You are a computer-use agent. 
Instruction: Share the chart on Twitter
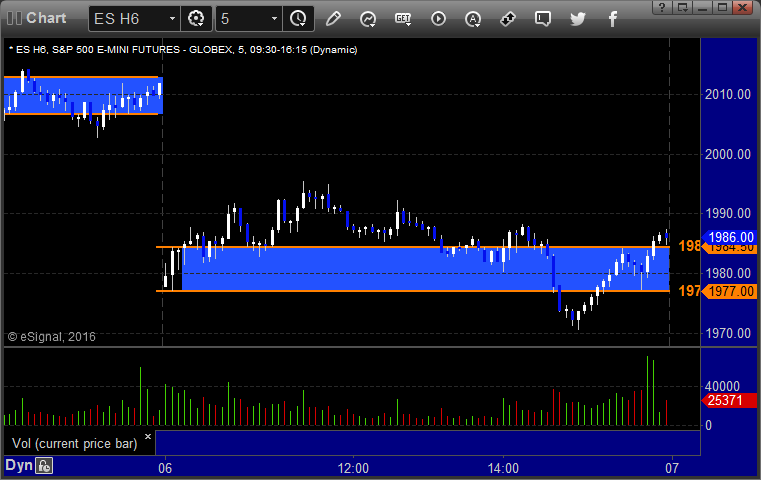coord(578,19)
